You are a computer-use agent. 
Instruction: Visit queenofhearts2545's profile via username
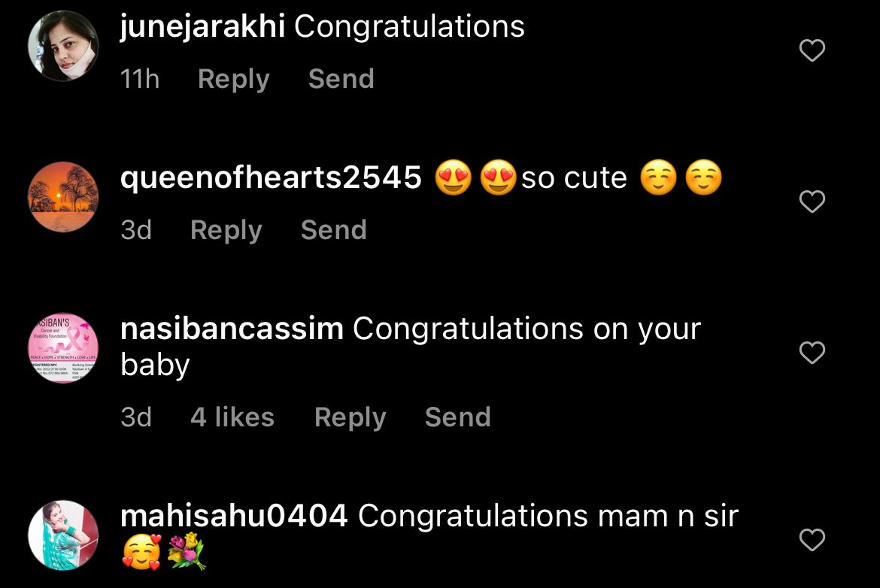(x=271, y=178)
